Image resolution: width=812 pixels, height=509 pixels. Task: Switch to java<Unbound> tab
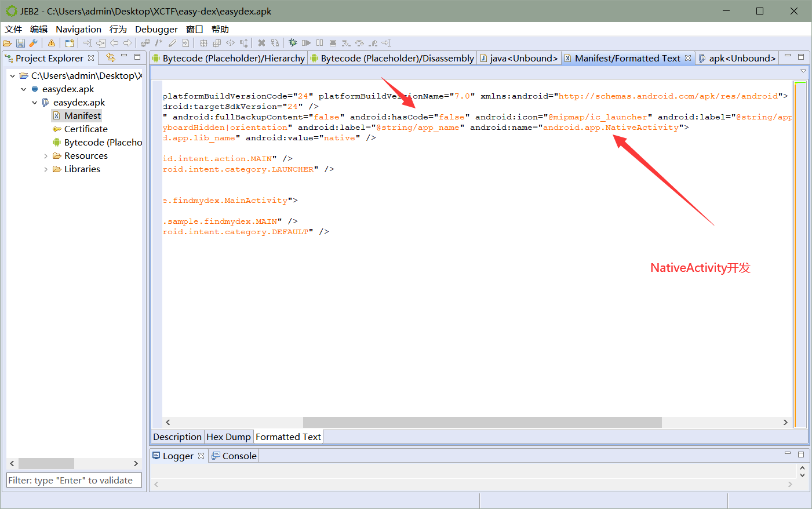click(519, 58)
